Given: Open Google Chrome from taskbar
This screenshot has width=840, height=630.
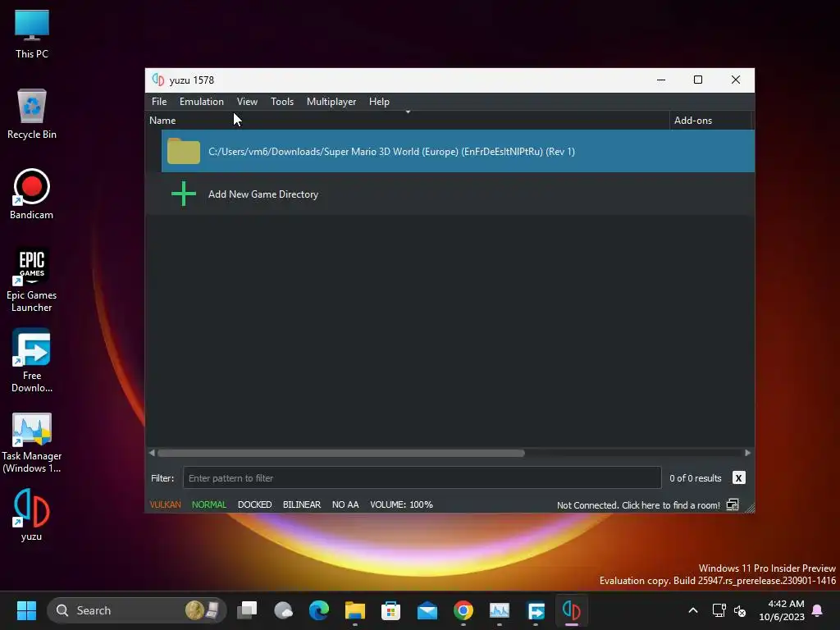Looking at the screenshot, I should click(463, 610).
